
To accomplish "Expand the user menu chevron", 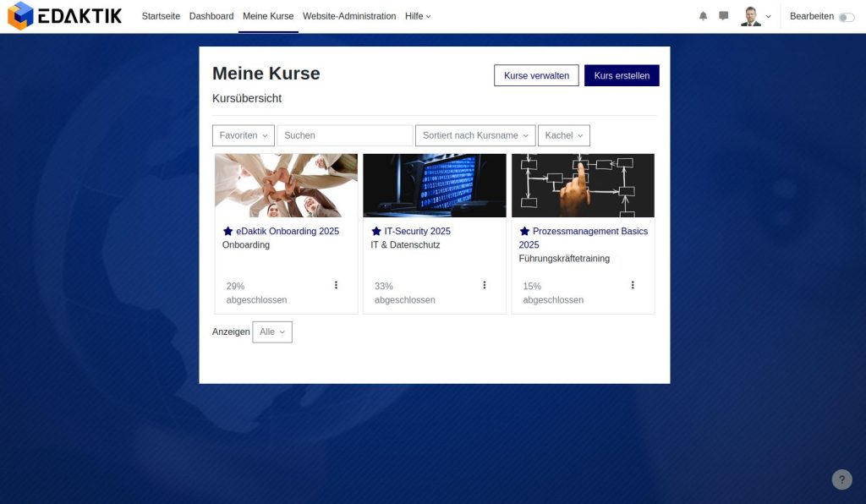I will coord(768,17).
